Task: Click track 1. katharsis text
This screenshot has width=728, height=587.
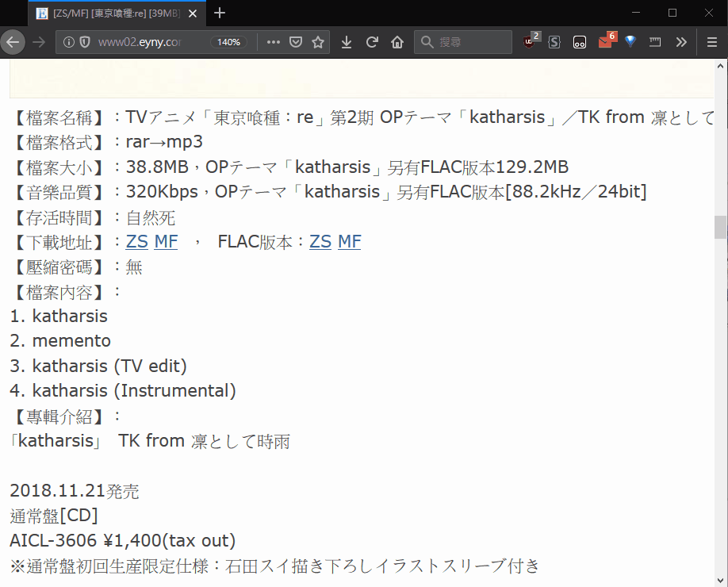Action: (x=59, y=317)
